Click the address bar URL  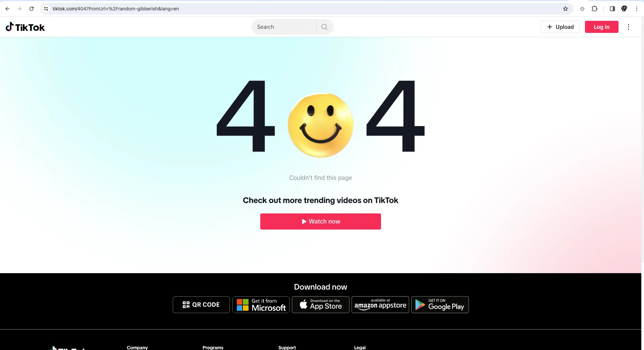pos(116,9)
